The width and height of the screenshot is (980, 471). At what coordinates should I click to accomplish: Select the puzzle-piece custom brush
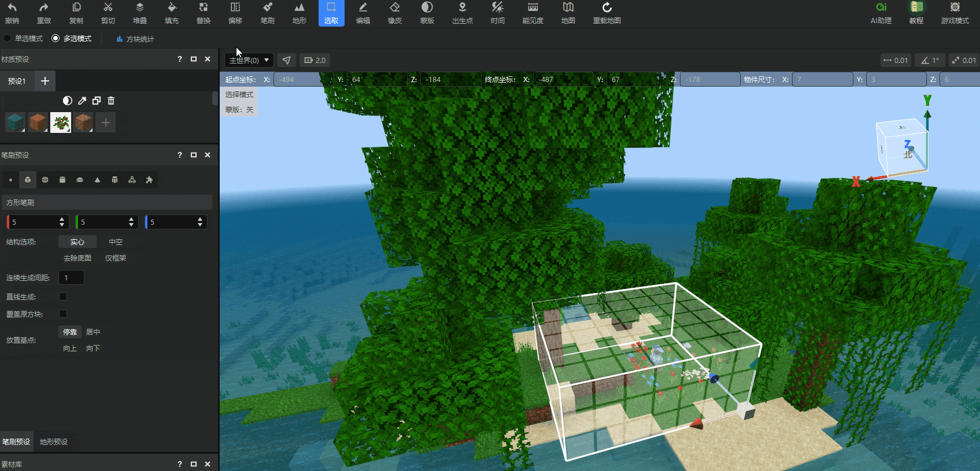(149, 180)
